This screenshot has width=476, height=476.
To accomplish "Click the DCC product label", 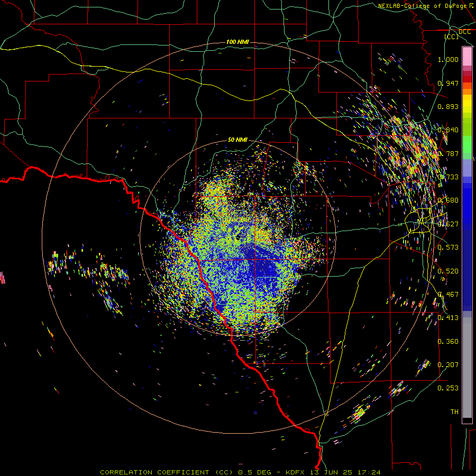I will 464,32.
